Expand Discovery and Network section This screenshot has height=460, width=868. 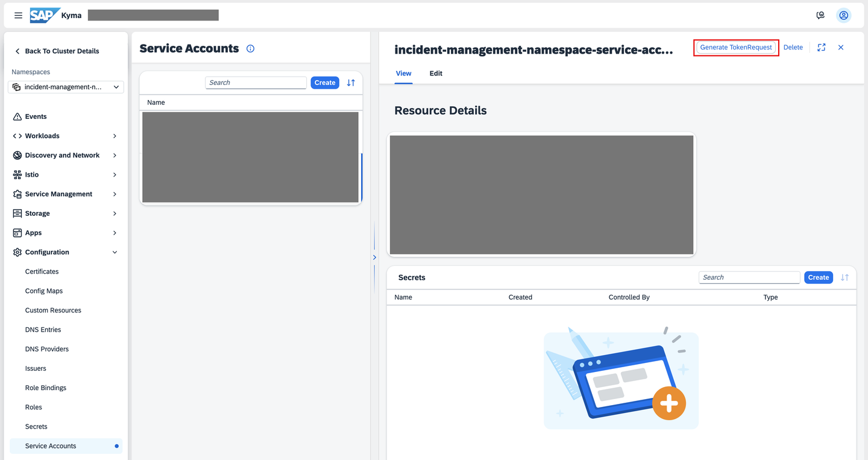tap(115, 155)
